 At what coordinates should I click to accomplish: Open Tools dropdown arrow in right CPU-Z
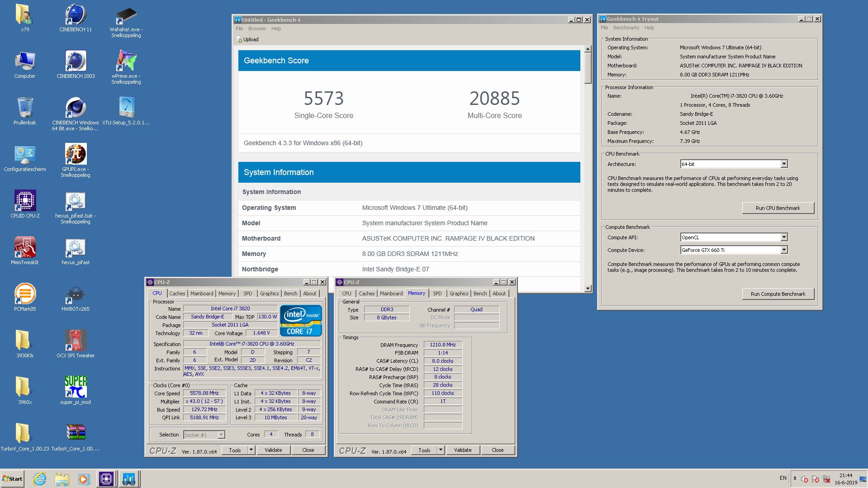pyautogui.click(x=441, y=450)
